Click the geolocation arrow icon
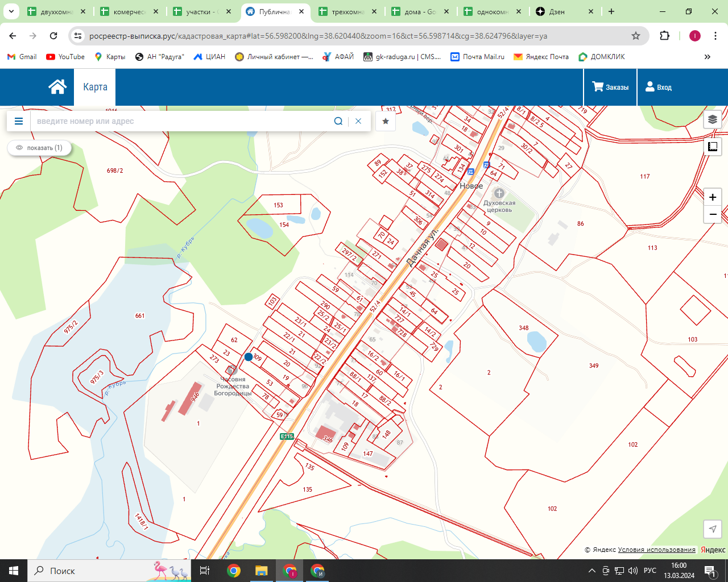The image size is (728, 582). coord(713,529)
